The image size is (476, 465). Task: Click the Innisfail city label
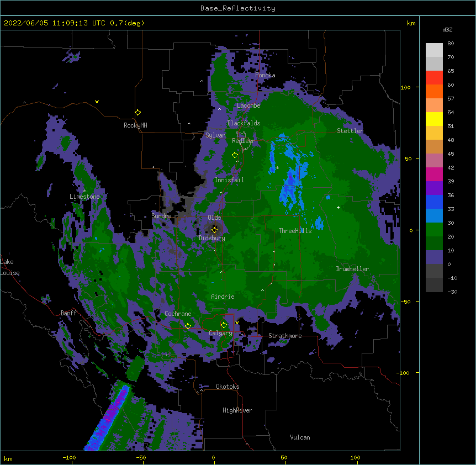(229, 180)
